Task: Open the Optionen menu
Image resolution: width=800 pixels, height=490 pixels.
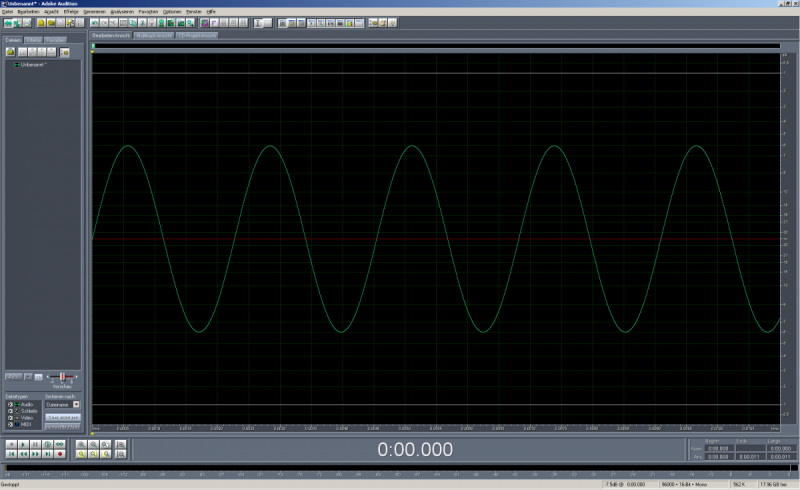Action: pos(172,11)
